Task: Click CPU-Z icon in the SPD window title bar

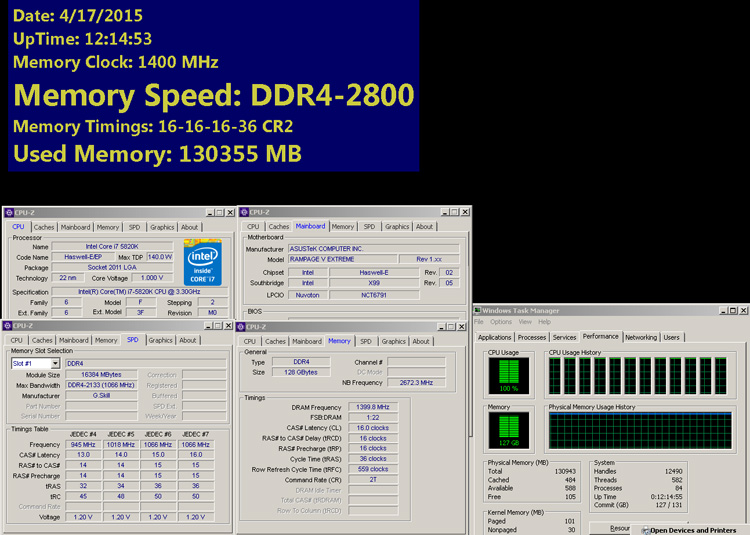Action: click(7, 326)
